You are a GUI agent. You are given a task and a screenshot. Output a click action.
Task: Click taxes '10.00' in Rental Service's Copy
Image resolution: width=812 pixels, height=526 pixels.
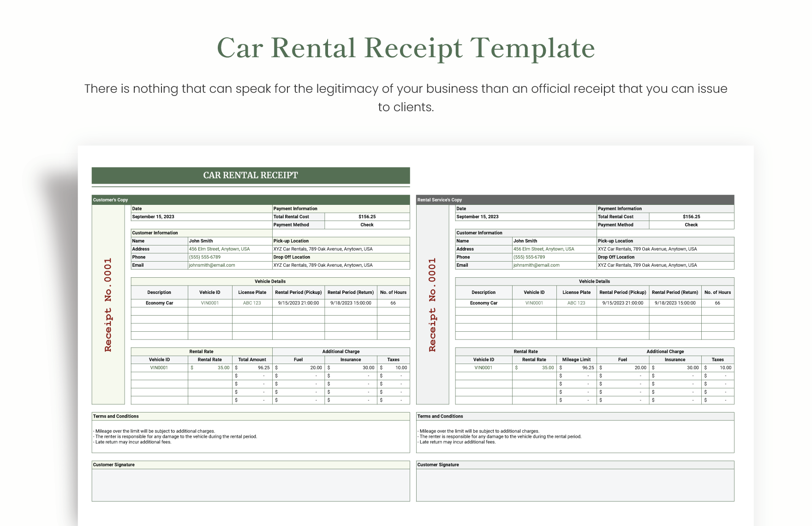click(x=726, y=368)
